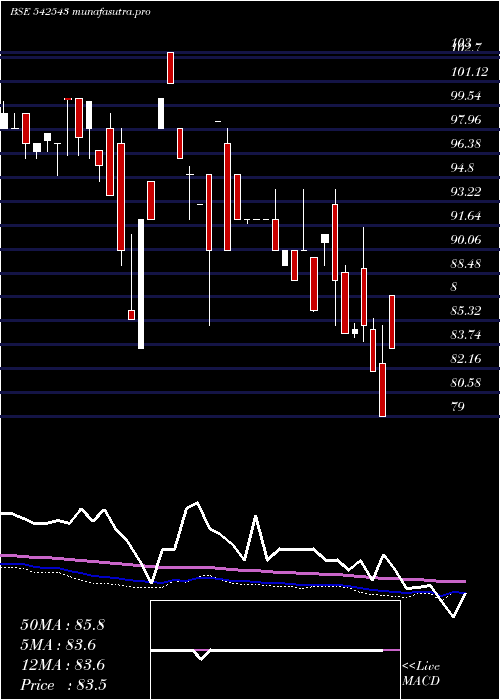The image size is (500, 700).
Task: Click the 99.54 price axis label
Action: tap(466, 96)
